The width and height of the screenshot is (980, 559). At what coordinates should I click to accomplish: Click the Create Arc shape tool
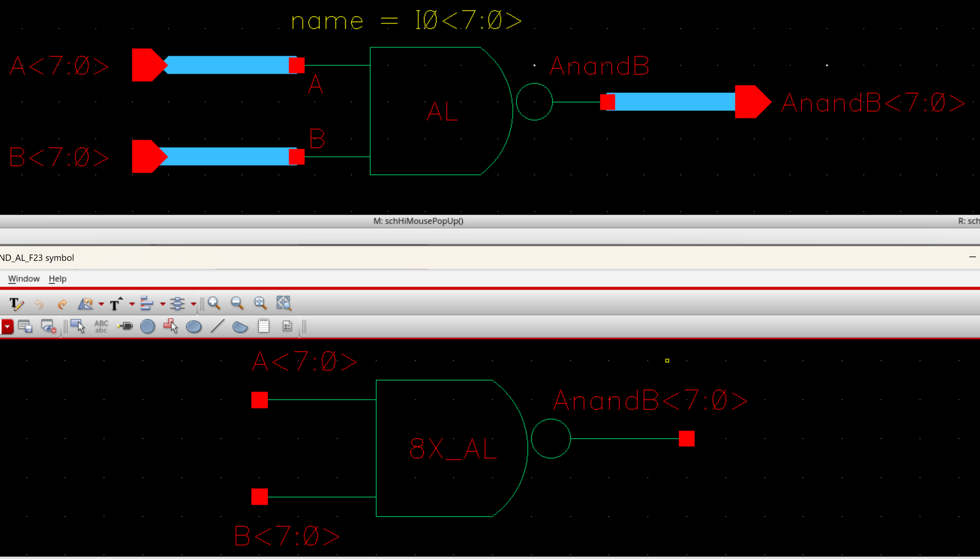click(240, 327)
